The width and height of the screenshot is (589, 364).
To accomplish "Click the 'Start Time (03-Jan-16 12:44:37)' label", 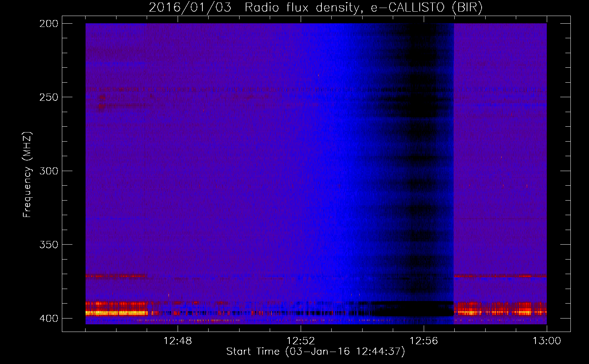I will click(x=316, y=352).
